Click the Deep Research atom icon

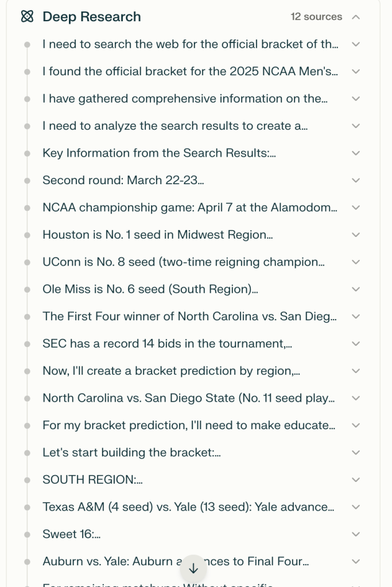(27, 17)
